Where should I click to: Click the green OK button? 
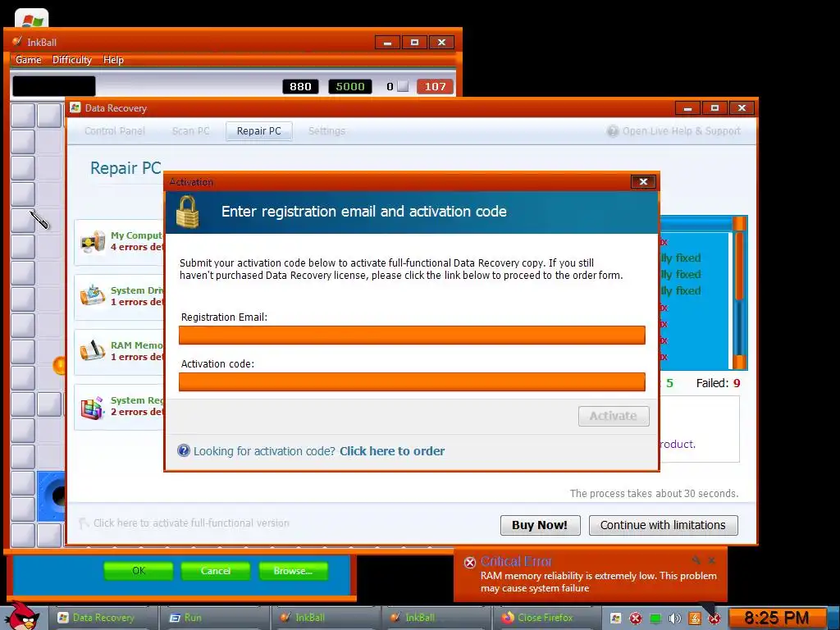click(139, 571)
